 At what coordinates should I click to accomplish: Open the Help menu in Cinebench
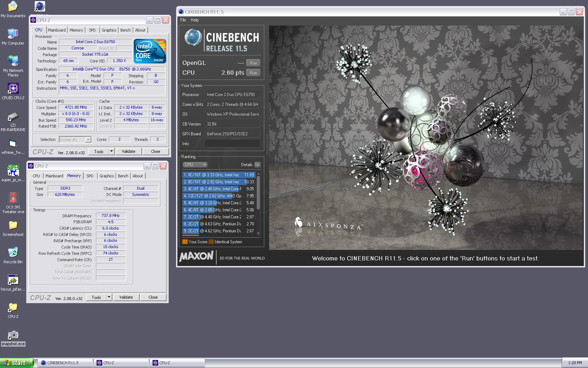pos(195,20)
